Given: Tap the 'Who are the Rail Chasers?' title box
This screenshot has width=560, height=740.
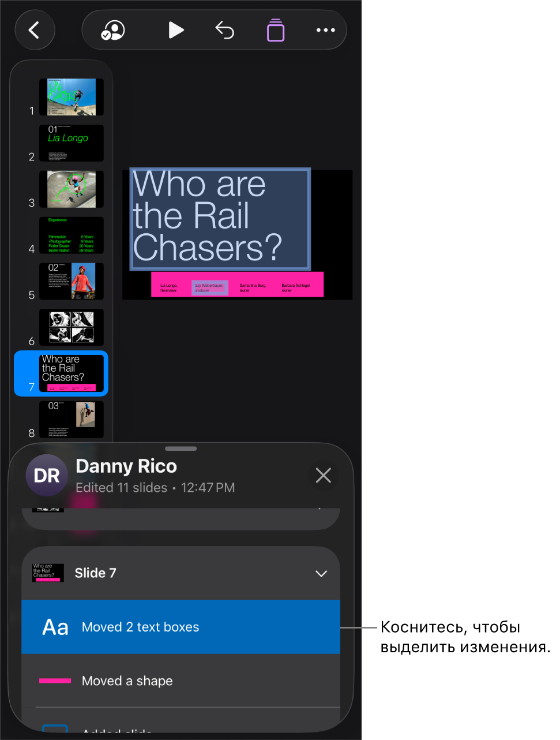Looking at the screenshot, I should pyautogui.click(x=220, y=219).
